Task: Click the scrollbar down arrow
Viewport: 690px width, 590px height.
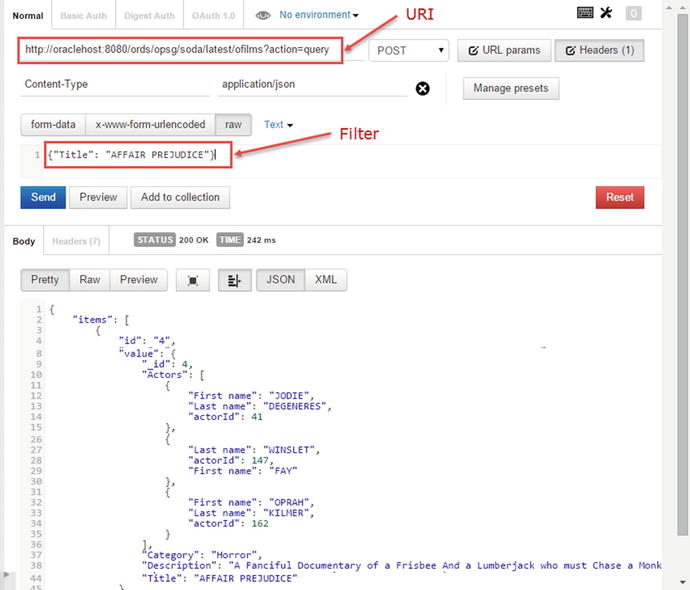Action: click(x=683, y=582)
